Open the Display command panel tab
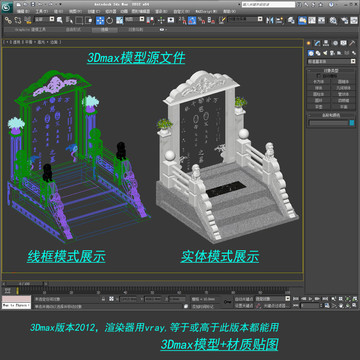The width and height of the screenshot is (360, 360). (x=343, y=43)
